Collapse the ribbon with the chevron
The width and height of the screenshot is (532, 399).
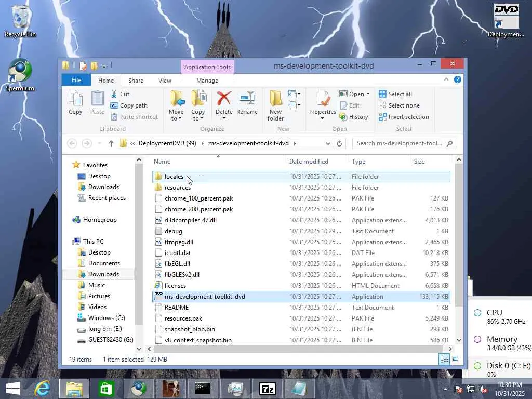tap(446, 79)
